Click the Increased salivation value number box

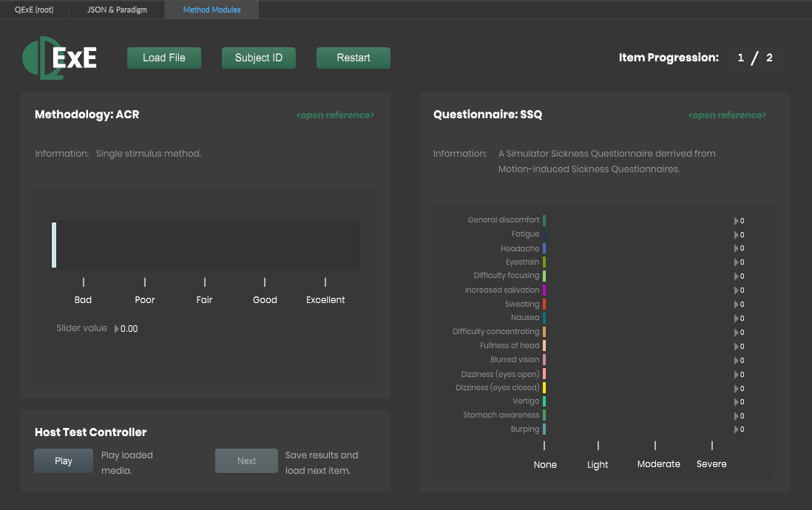740,290
